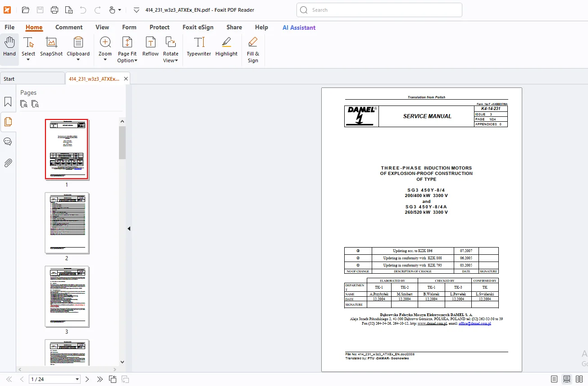This screenshot has width=588, height=386.
Task: Expand the Rotate View dropdown arrow
Action: pyautogui.click(x=177, y=61)
